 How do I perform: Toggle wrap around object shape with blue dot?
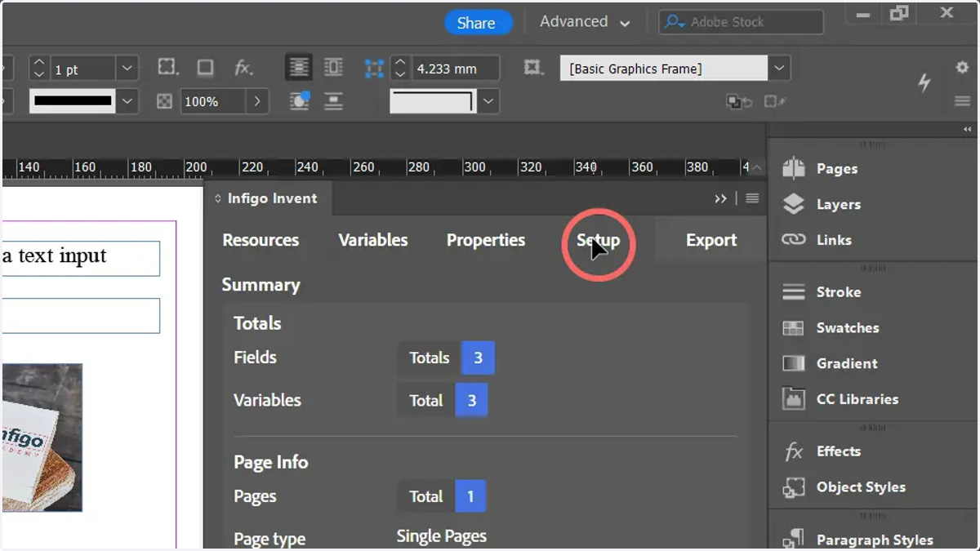tap(300, 100)
